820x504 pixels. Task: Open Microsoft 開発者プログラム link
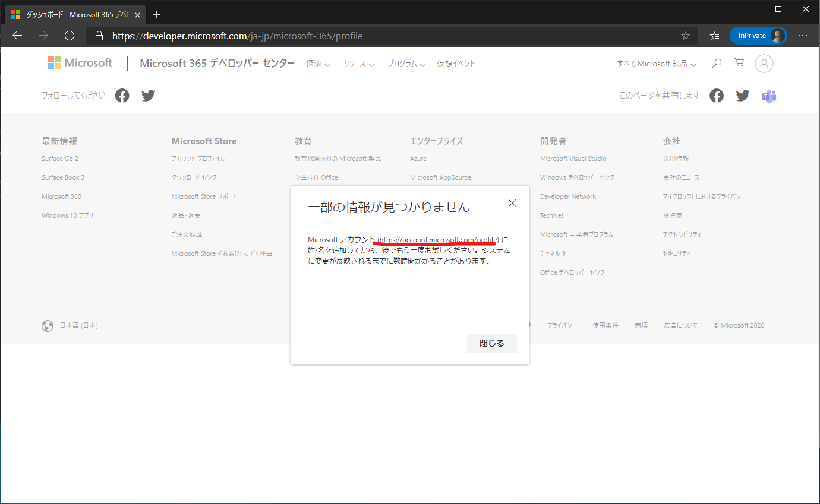(576, 234)
